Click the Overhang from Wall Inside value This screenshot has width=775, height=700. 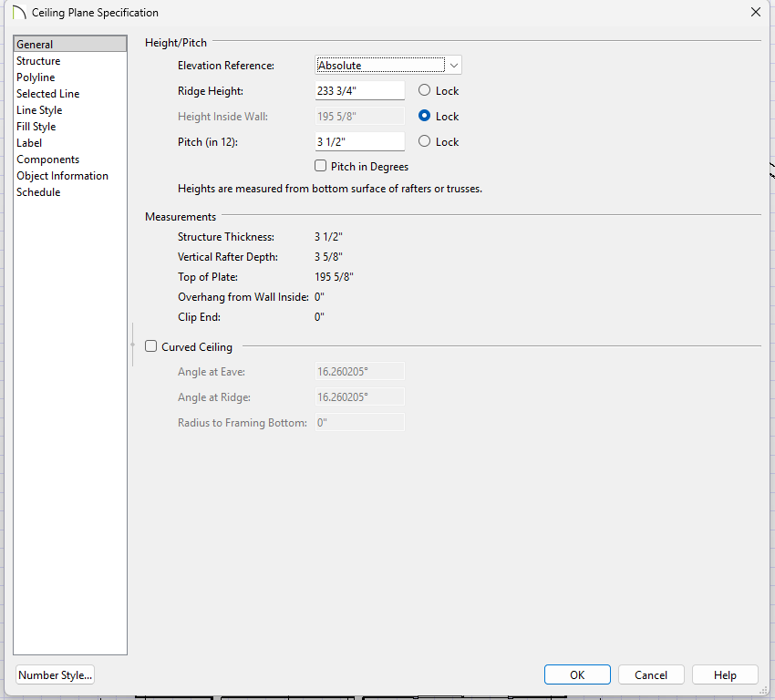coord(319,297)
